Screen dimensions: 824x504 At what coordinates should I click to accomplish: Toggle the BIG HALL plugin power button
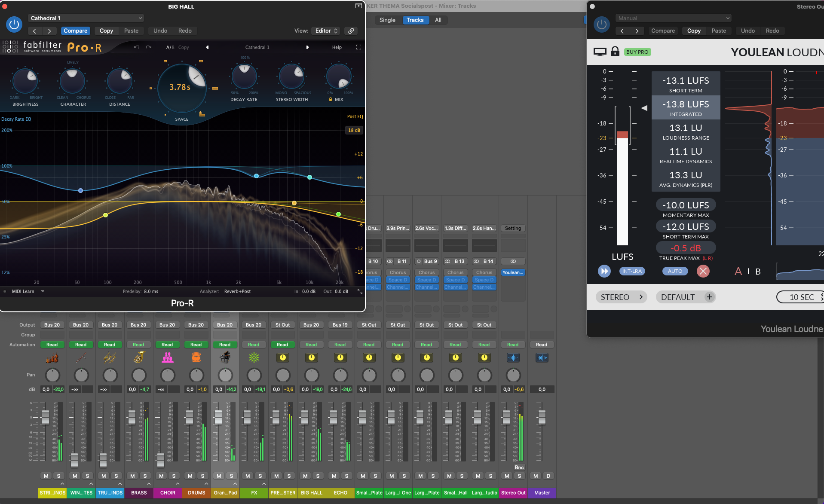tap(14, 24)
